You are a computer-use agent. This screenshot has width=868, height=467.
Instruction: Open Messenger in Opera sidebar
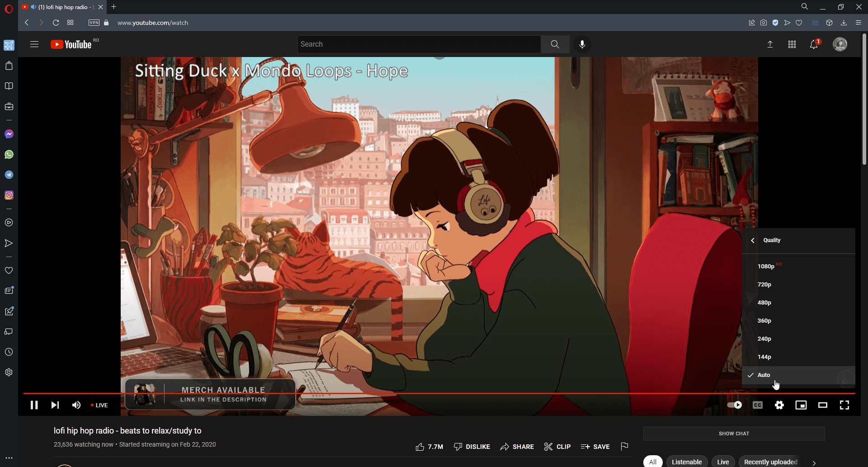click(x=9, y=134)
